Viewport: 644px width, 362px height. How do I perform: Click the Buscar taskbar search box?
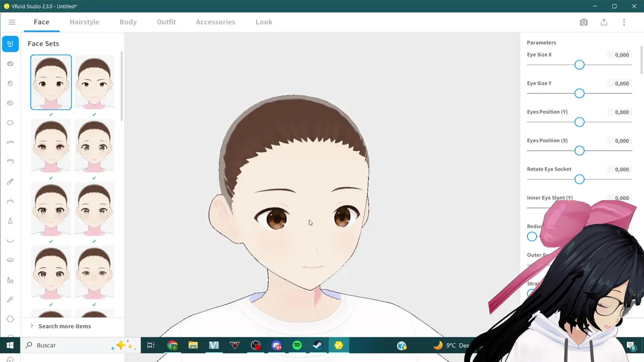click(80, 345)
